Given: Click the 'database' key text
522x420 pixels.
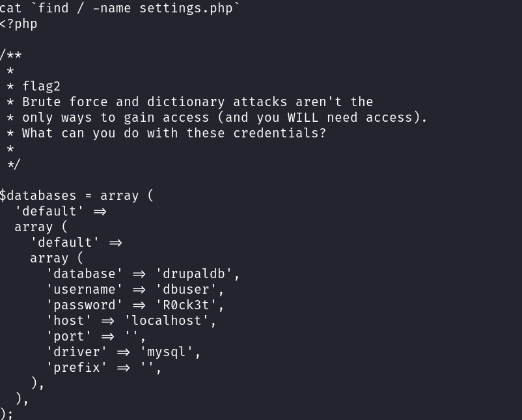Looking at the screenshot, I should (85, 274).
